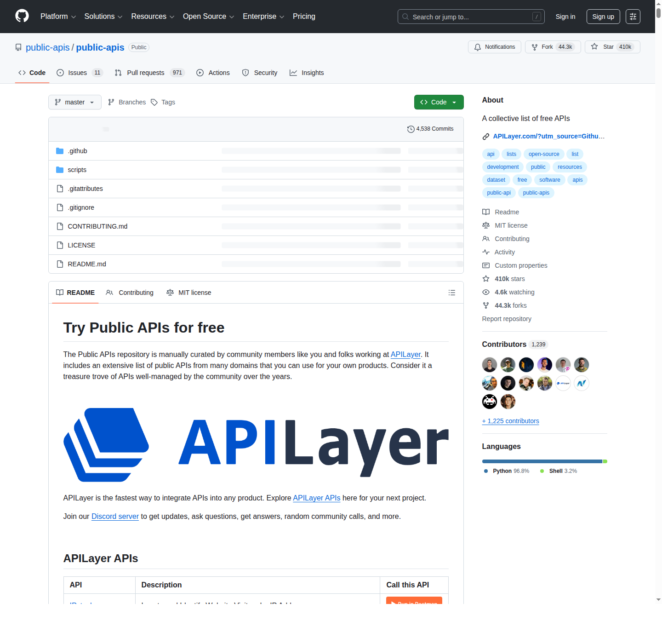
Task: Open the Discord server link
Action: click(x=115, y=516)
